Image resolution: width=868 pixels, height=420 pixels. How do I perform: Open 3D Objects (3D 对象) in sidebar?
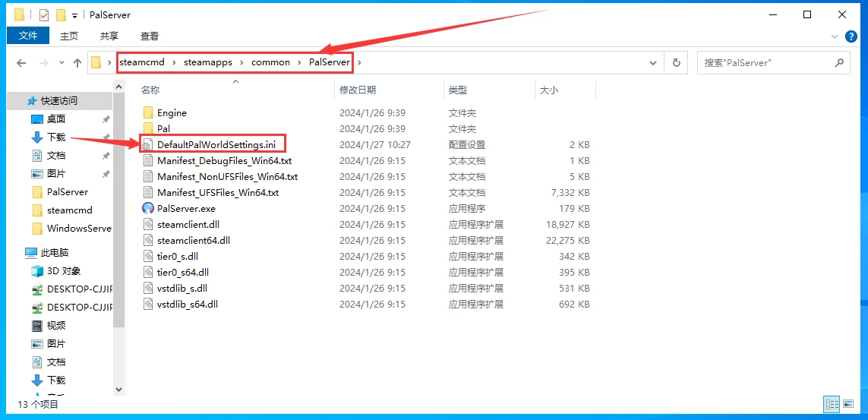(64, 270)
